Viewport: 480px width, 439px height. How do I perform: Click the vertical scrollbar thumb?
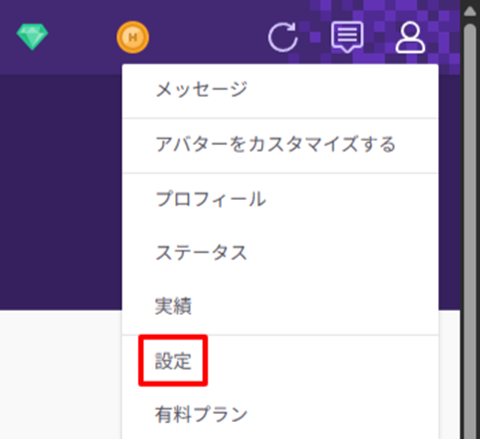pos(470,230)
